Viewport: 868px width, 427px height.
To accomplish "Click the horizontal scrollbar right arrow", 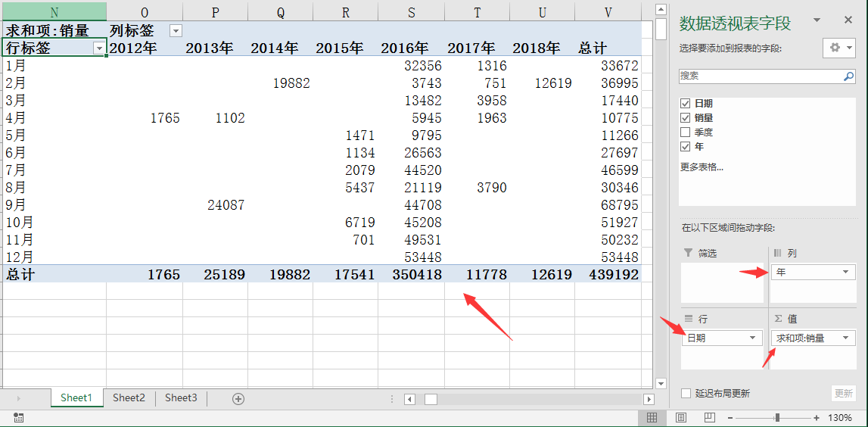I will click(x=649, y=399).
